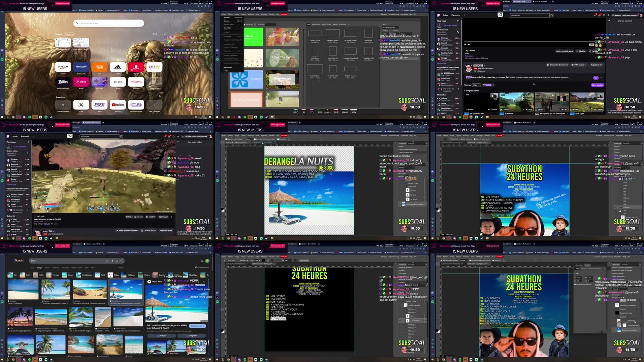Click the microphone icon in the Google search bar
This screenshot has width=644, height=362.
112,261
